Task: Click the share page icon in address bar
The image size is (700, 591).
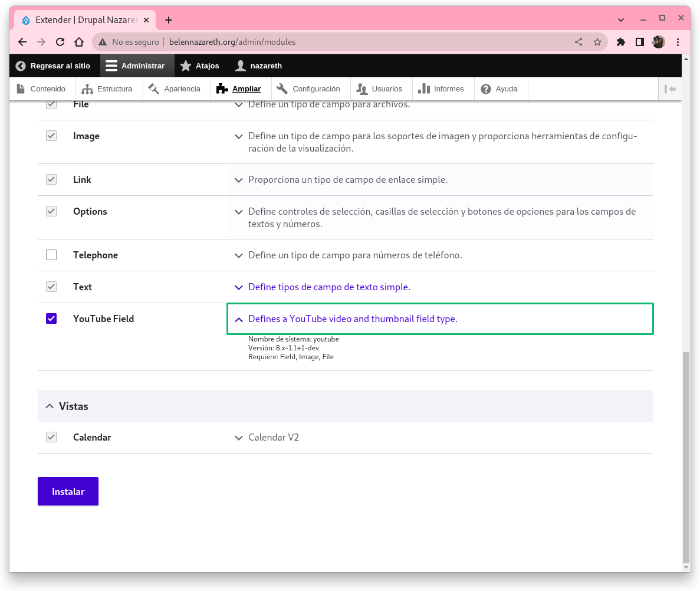Action: tap(578, 42)
